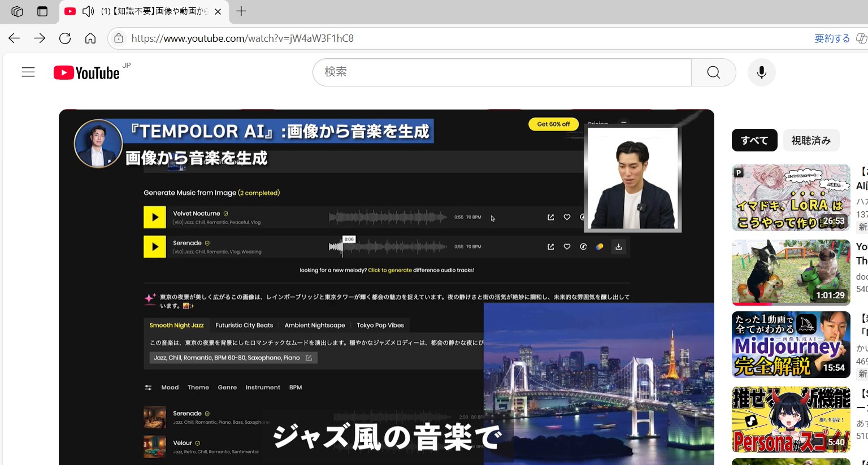The image size is (868, 465).
Task: Like the Serenade track heart icon
Action: tap(567, 246)
